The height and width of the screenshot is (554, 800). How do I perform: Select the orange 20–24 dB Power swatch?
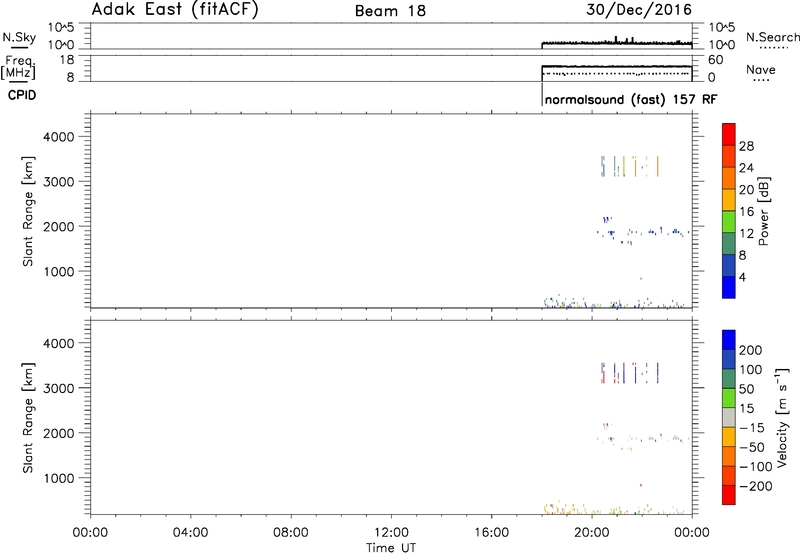(x=729, y=178)
